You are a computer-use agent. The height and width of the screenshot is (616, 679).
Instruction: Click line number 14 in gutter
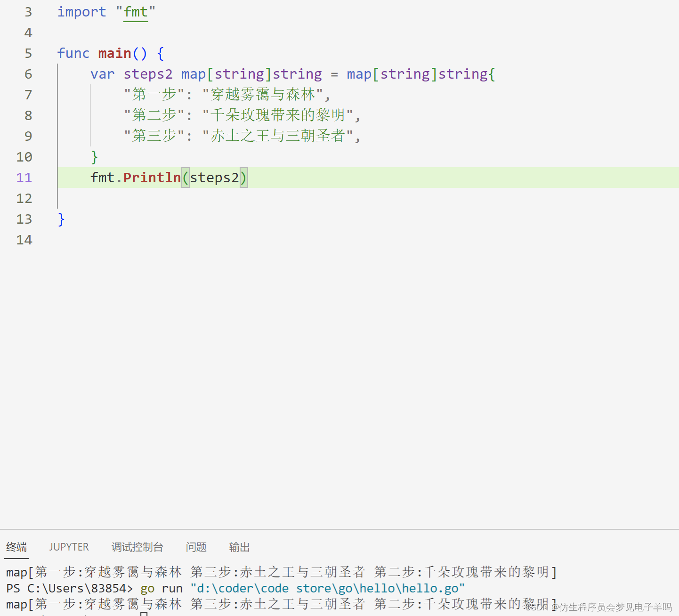tap(24, 240)
